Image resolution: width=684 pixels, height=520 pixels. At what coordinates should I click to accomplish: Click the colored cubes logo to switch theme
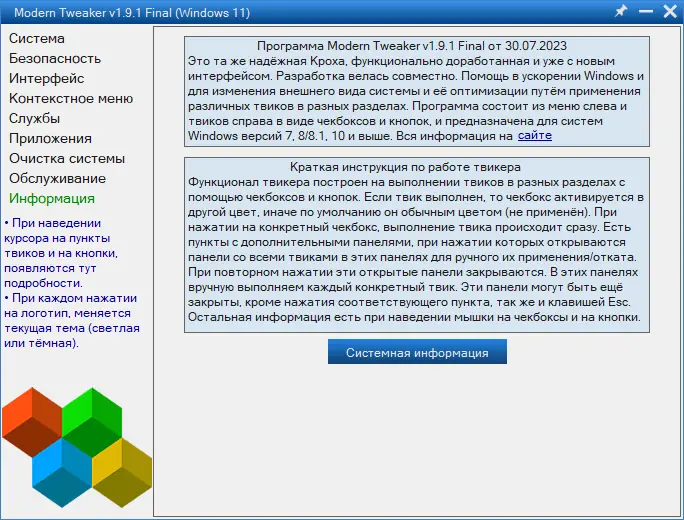click(x=77, y=447)
